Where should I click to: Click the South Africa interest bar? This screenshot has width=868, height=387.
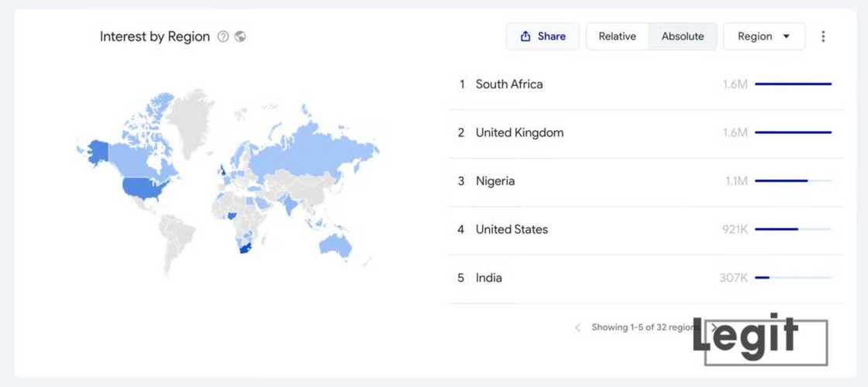(793, 84)
